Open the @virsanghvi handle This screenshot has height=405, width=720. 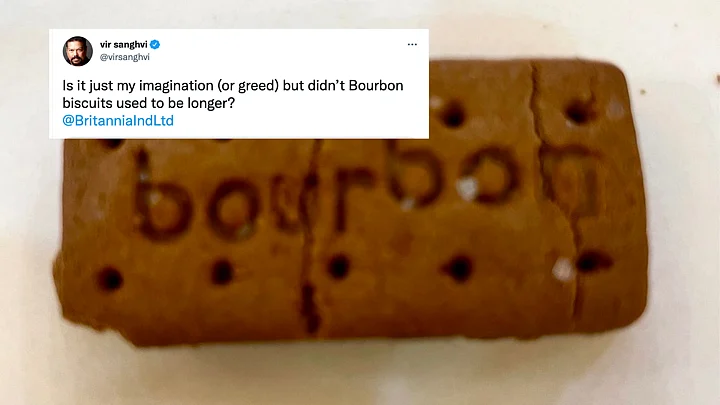click(x=125, y=57)
